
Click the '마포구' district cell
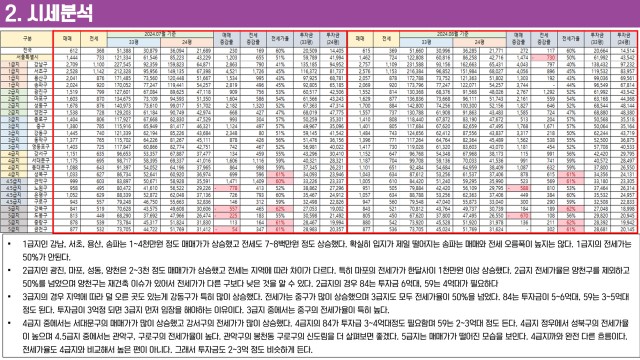(x=40, y=98)
